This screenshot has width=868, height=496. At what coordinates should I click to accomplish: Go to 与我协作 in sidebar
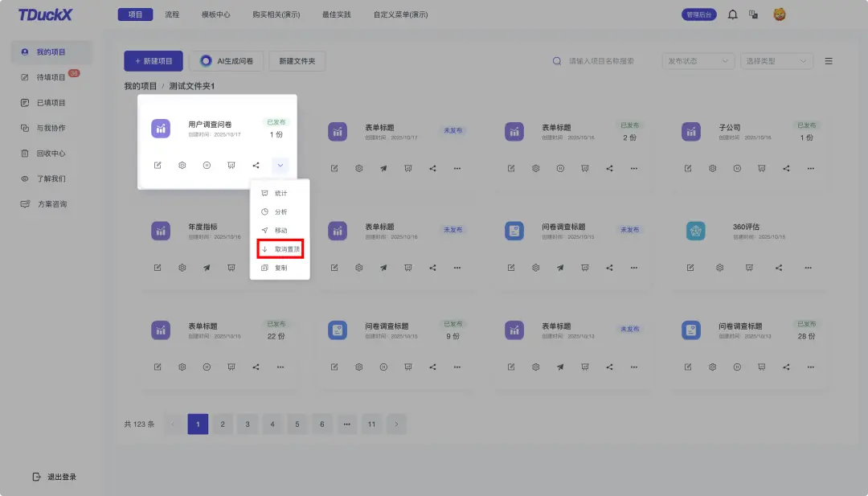tap(51, 128)
